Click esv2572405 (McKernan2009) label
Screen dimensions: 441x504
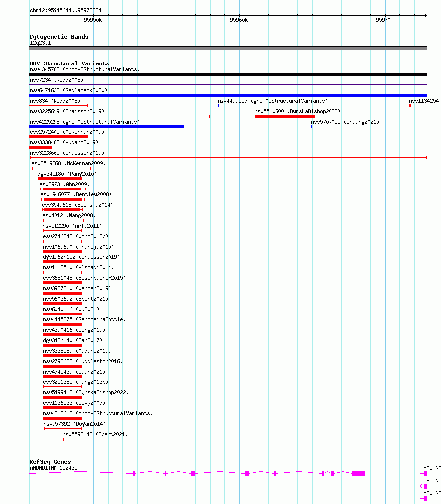pos(67,132)
